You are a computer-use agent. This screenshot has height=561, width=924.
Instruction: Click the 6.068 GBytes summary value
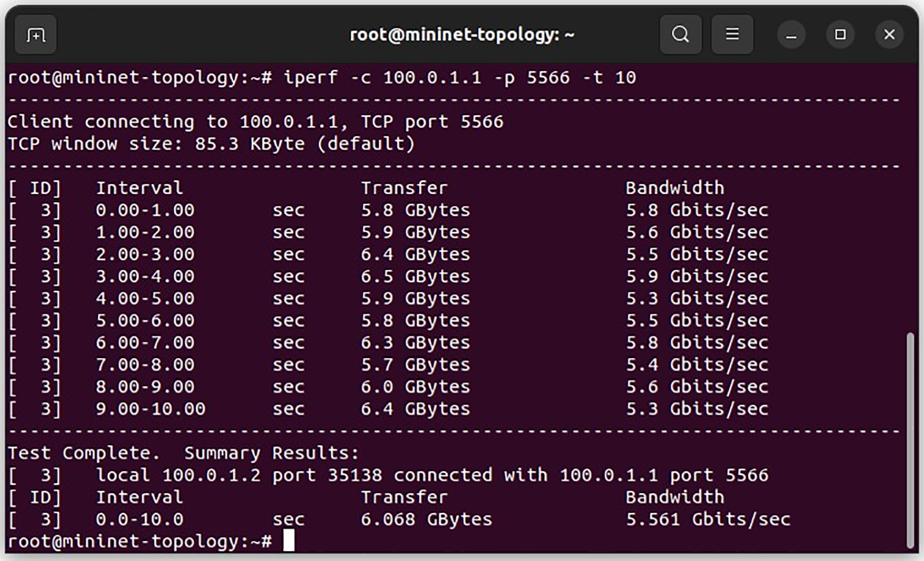[426, 519]
